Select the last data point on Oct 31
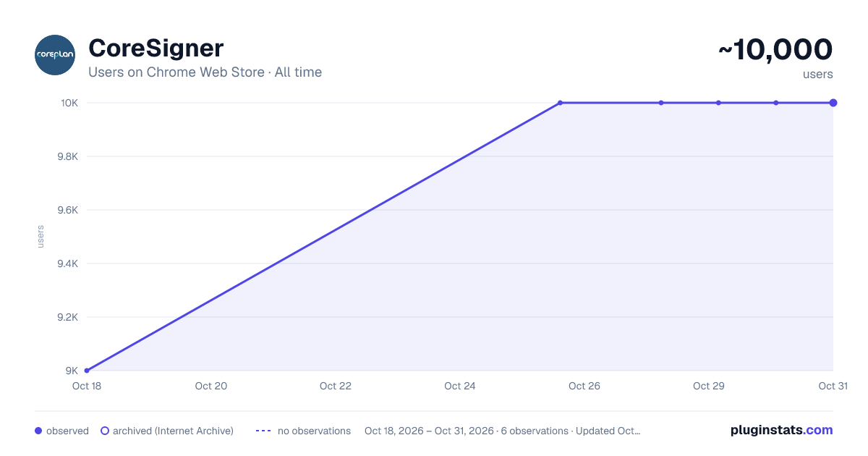 click(833, 103)
